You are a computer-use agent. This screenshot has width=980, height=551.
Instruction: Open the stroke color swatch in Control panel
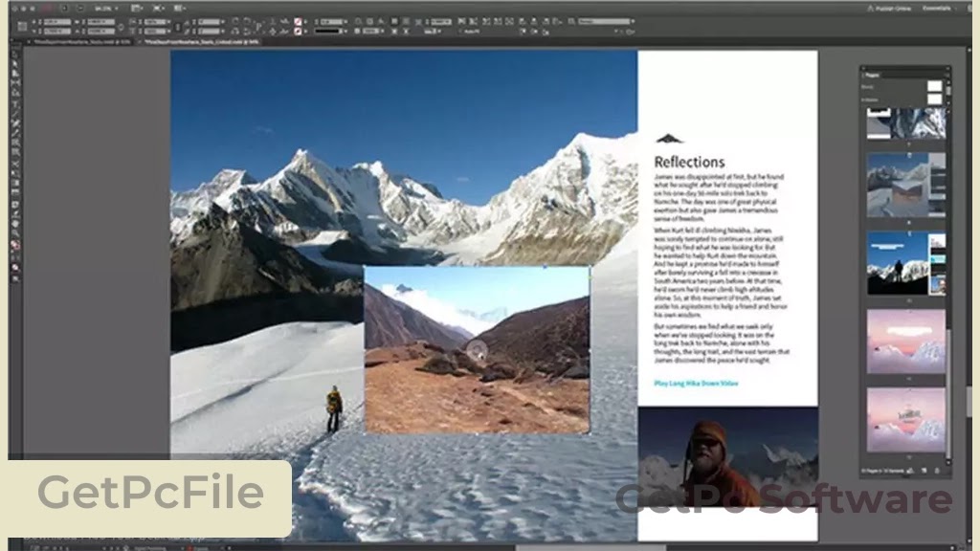(299, 32)
